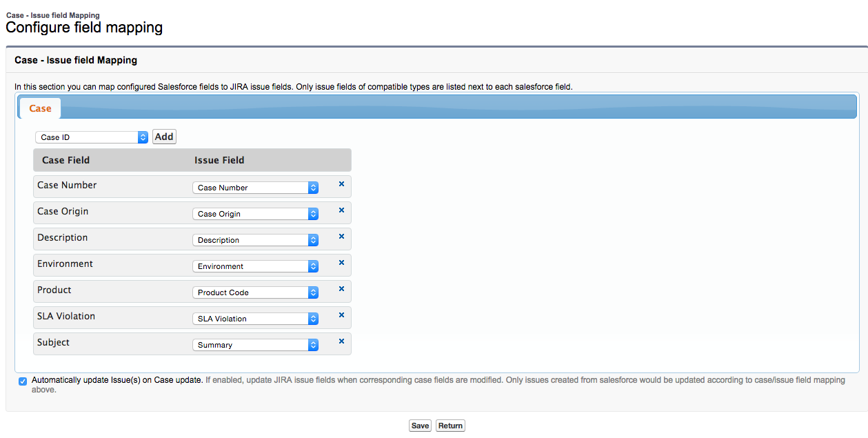The image size is (868, 438).
Task: Click the SLA Violation case field label
Action: pos(66,316)
